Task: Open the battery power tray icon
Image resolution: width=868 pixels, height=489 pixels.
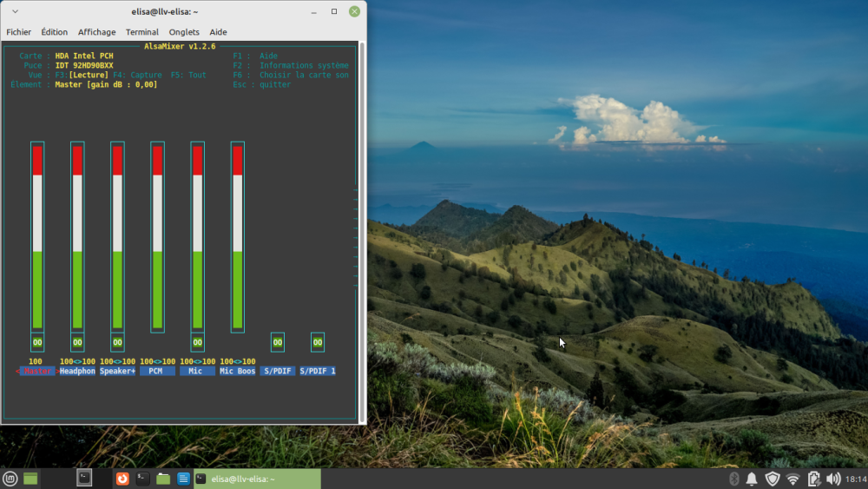Action: coord(813,479)
